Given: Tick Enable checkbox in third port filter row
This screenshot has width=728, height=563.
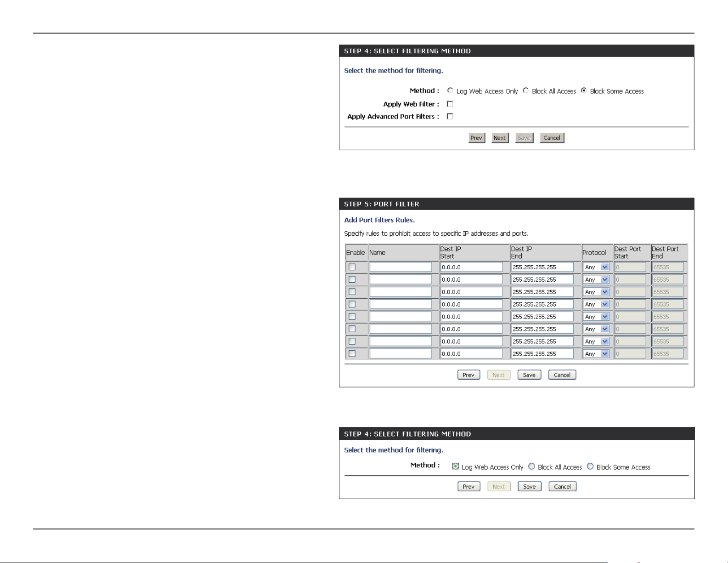Looking at the screenshot, I should 352,292.
